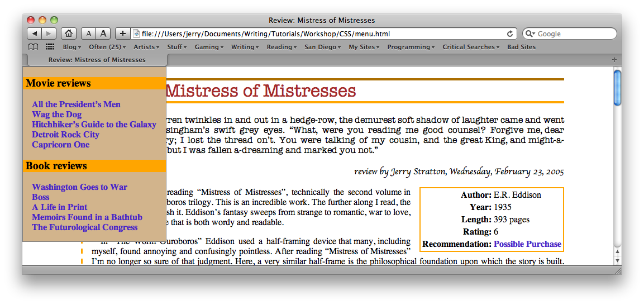This screenshot has width=644, height=305.
Task: Select the Review: Mistress of Mistresses tab
Action: coord(97,60)
